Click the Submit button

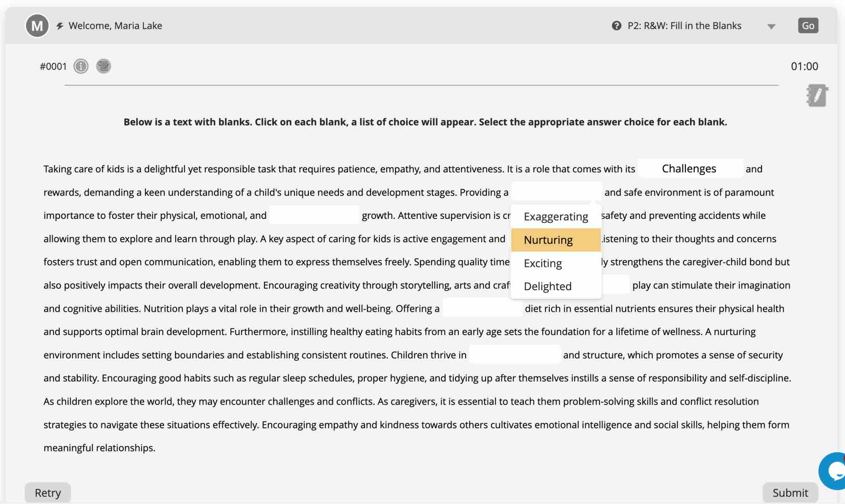pos(791,492)
